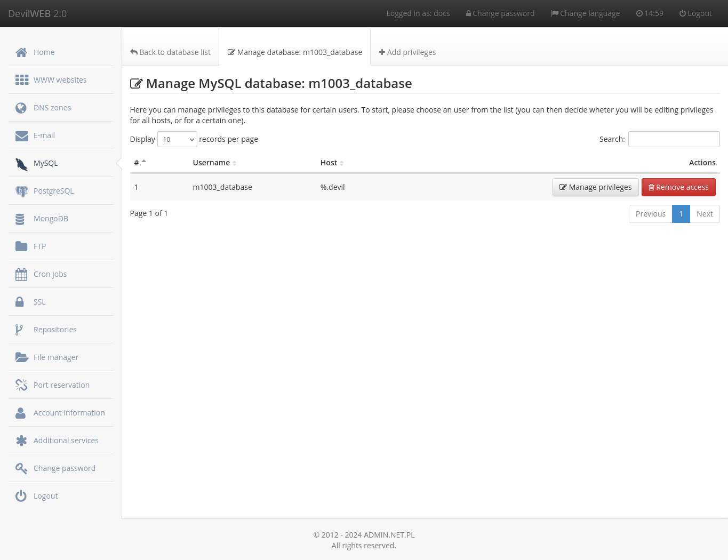Go back to the database list tab
728x560 pixels.
(170, 52)
